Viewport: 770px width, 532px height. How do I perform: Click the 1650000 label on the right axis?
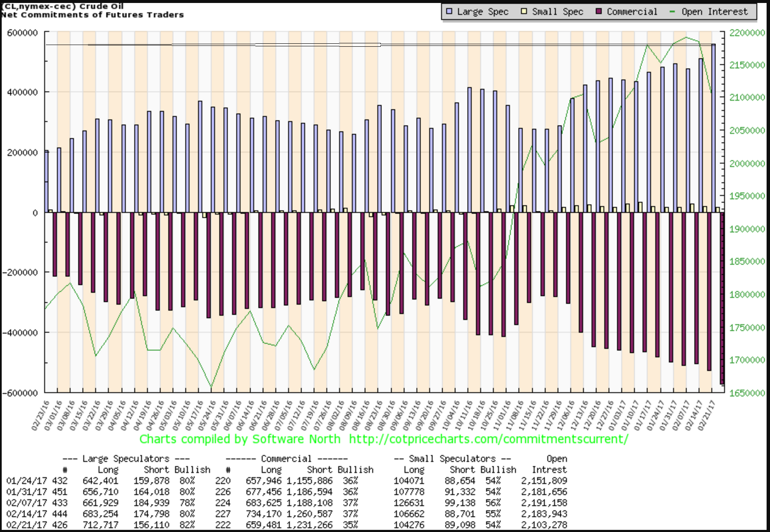[x=747, y=393]
